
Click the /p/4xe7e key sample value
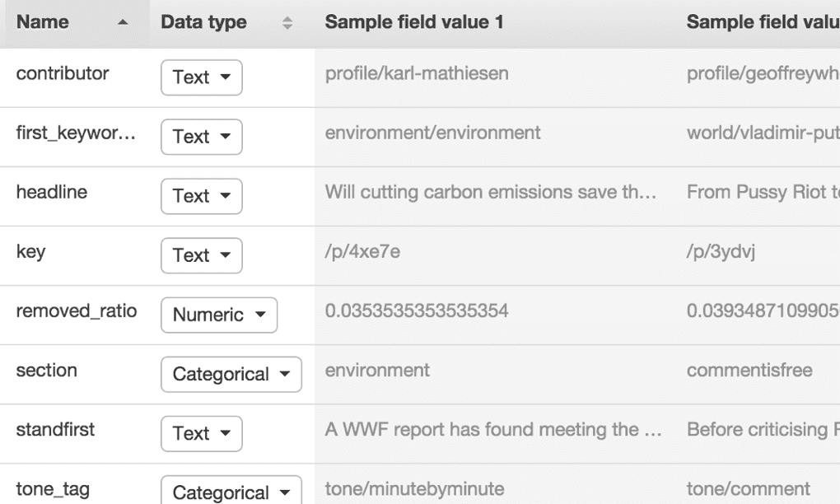click(x=362, y=251)
